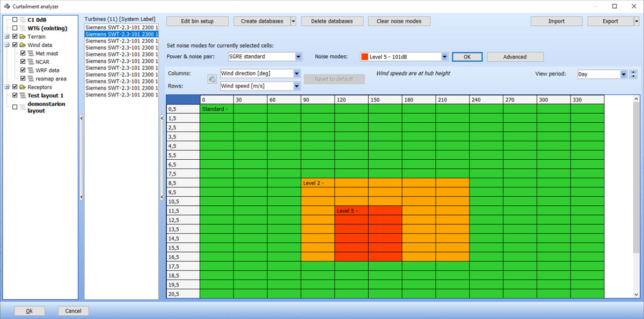
Task: Increase View period with up stepper
Action: [633, 72]
